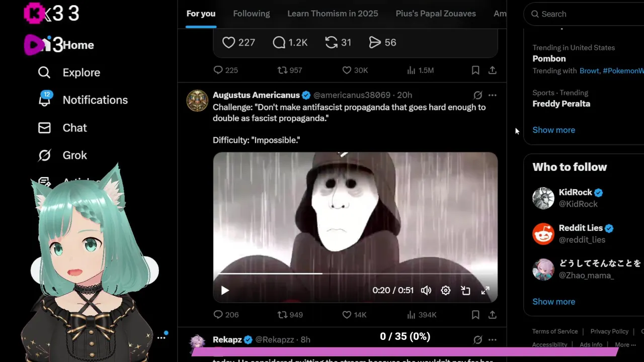644x362 pixels.
Task: Repost the post with 949 reposts
Action: 290,315
